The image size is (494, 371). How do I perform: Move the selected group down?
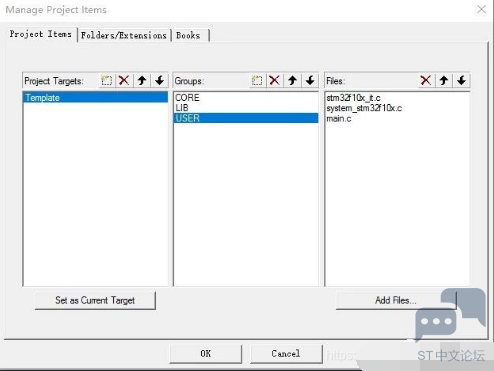pos(310,81)
